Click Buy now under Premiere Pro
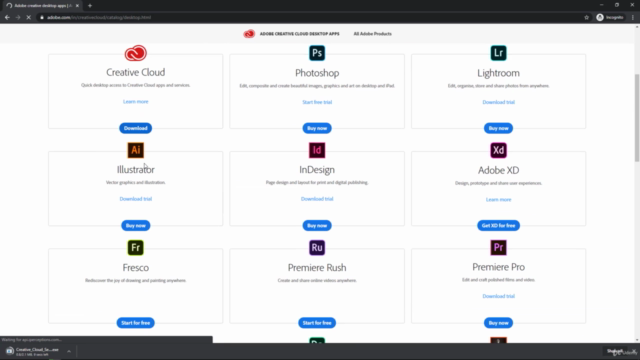Viewport: 640px width, 360px height. (498, 323)
